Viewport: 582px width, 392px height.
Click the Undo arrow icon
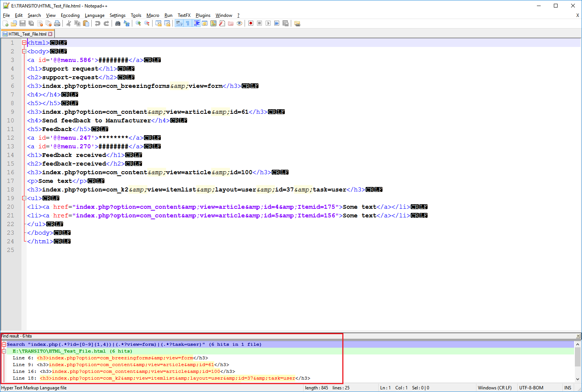pos(98,23)
